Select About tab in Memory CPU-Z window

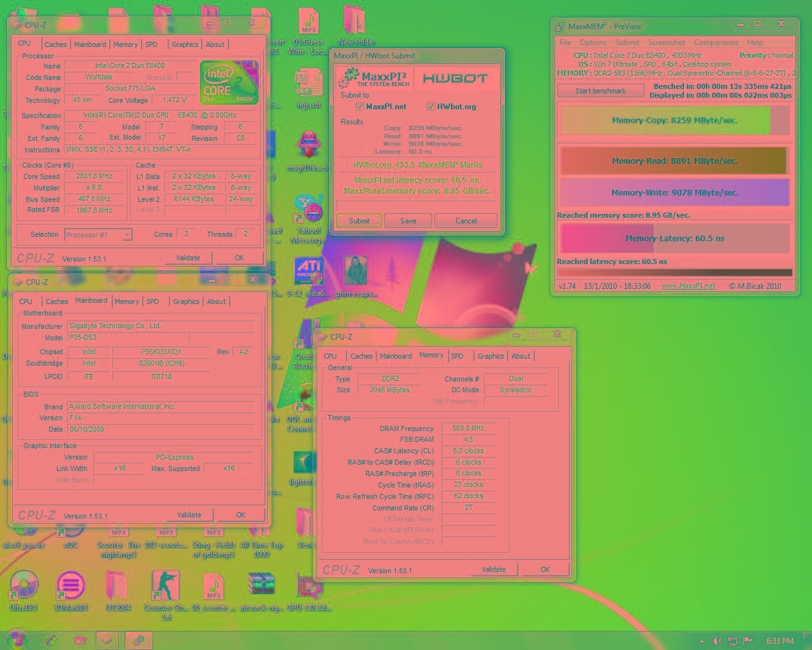point(521,356)
